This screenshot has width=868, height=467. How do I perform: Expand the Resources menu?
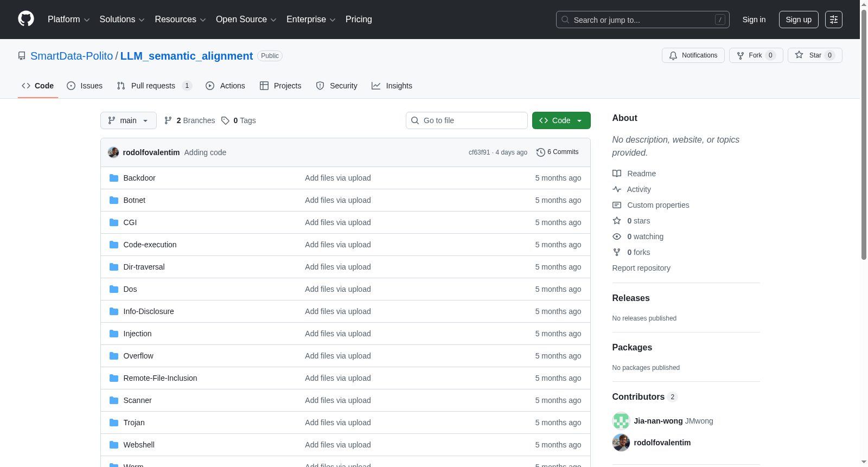(180, 20)
